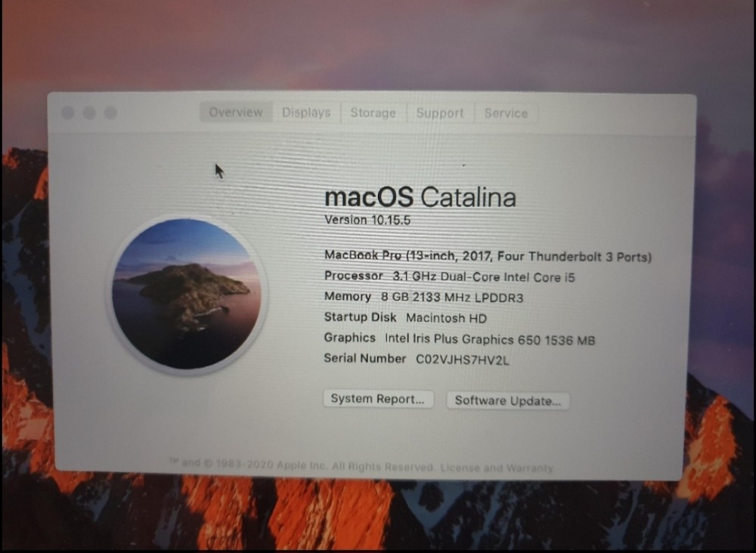This screenshot has height=553, width=756.
Task: Click the Startup Disk label
Action: click(360, 317)
